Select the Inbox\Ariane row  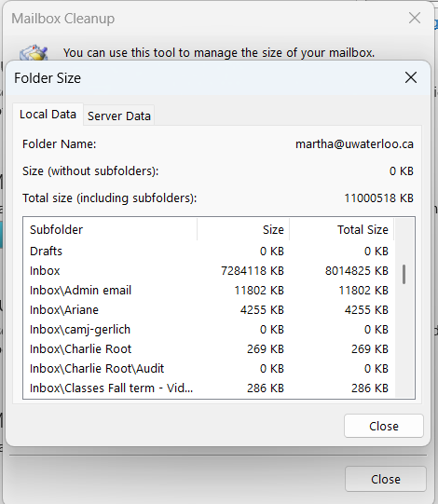coord(209,310)
